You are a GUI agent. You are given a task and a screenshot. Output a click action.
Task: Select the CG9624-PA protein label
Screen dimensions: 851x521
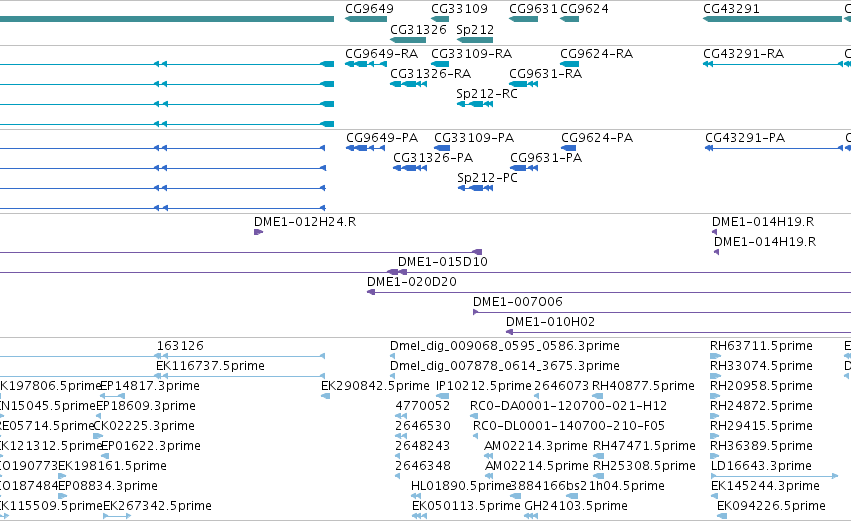click(x=597, y=138)
